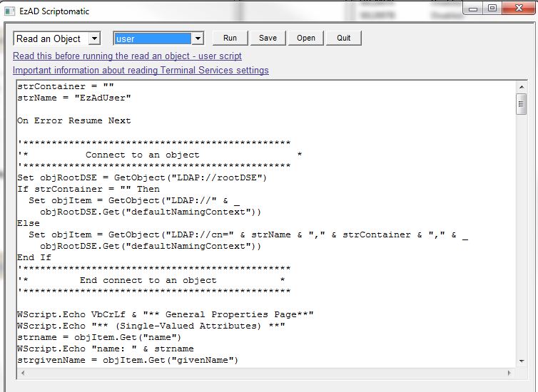The width and height of the screenshot is (538, 392).
Task: Click the End If line
Action: coord(34,258)
